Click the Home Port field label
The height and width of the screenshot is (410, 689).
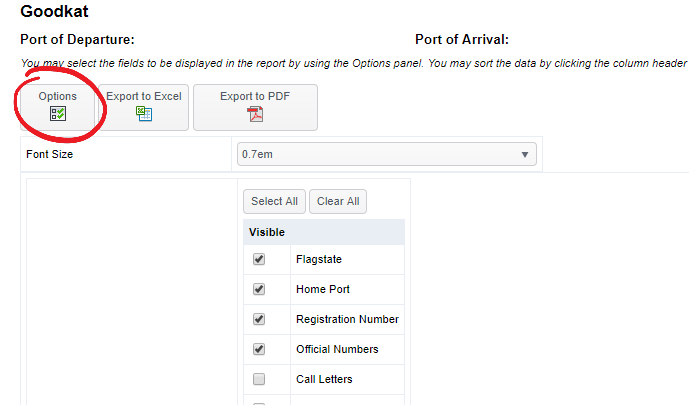323,289
